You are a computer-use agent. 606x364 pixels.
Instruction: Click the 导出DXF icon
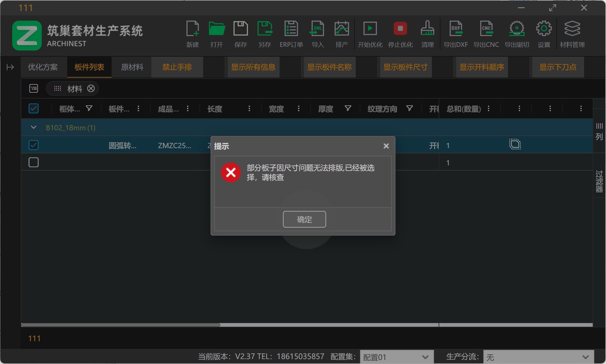(x=455, y=34)
